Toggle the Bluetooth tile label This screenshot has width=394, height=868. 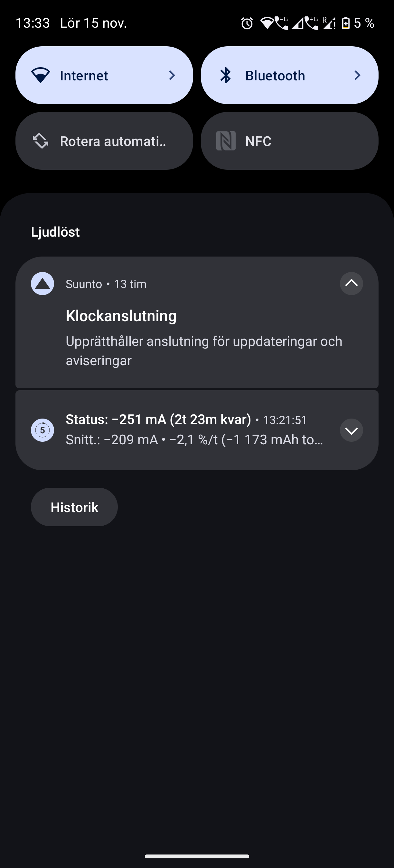click(x=275, y=76)
